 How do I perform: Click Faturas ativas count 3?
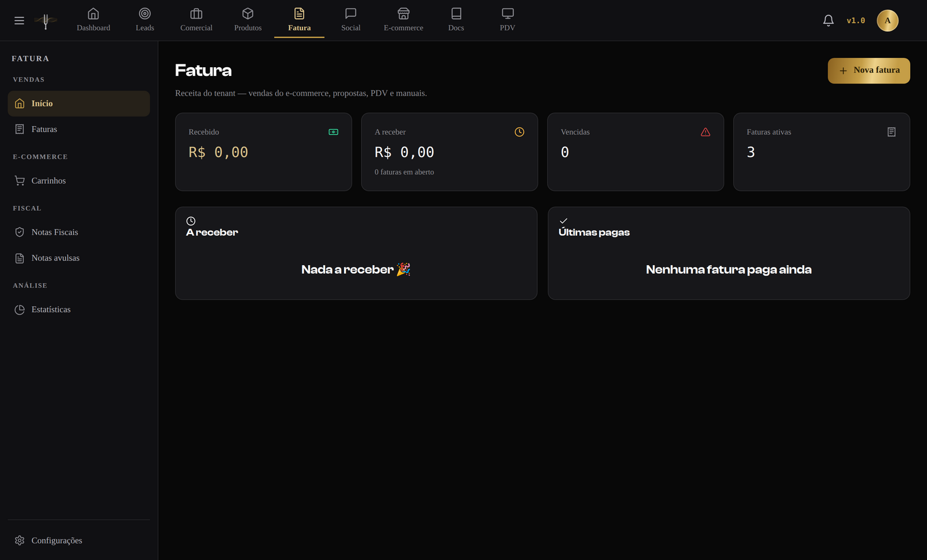point(751,152)
